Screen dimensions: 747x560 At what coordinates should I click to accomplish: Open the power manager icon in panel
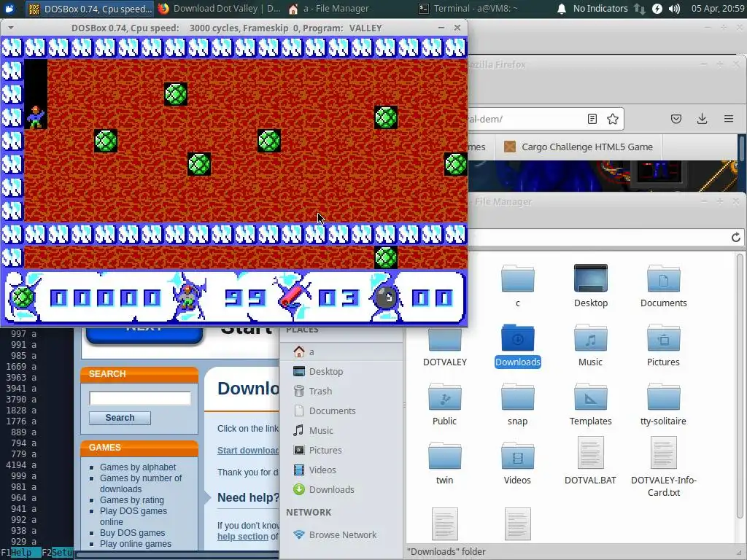pos(657,9)
